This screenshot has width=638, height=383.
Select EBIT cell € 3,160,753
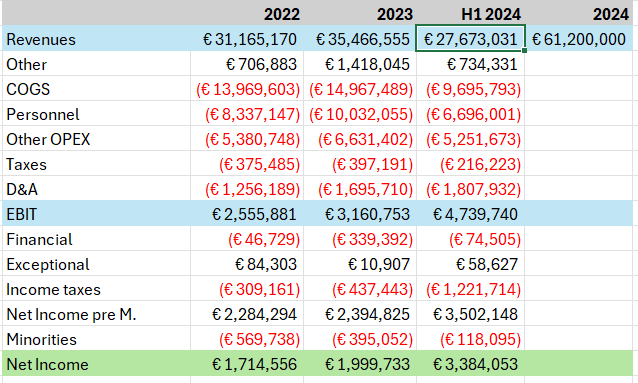[360, 214]
